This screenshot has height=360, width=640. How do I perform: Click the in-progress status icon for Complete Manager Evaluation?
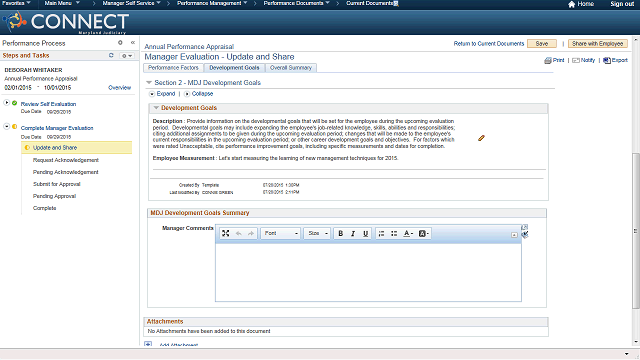(14, 127)
